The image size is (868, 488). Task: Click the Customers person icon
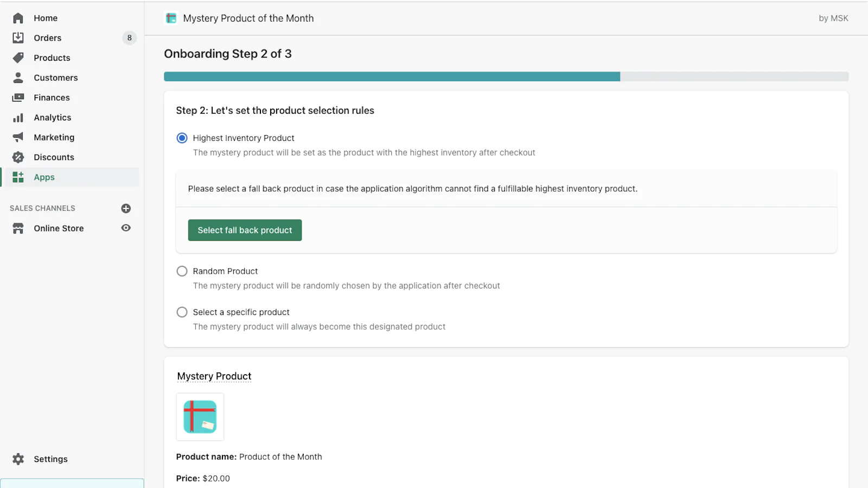pyautogui.click(x=18, y=78)
